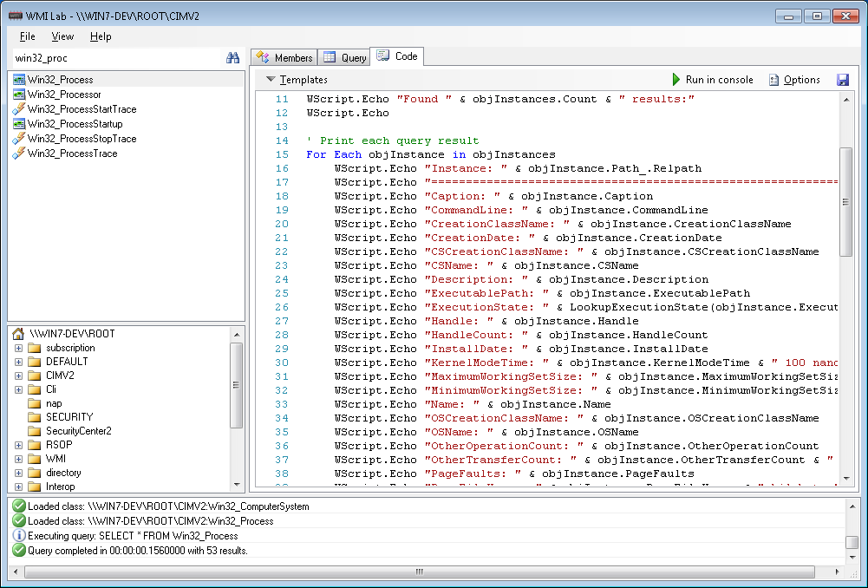Click the SecurityCenter2 folder icon
The width and height of the screenshot is (868, 588).
point(35,431)
